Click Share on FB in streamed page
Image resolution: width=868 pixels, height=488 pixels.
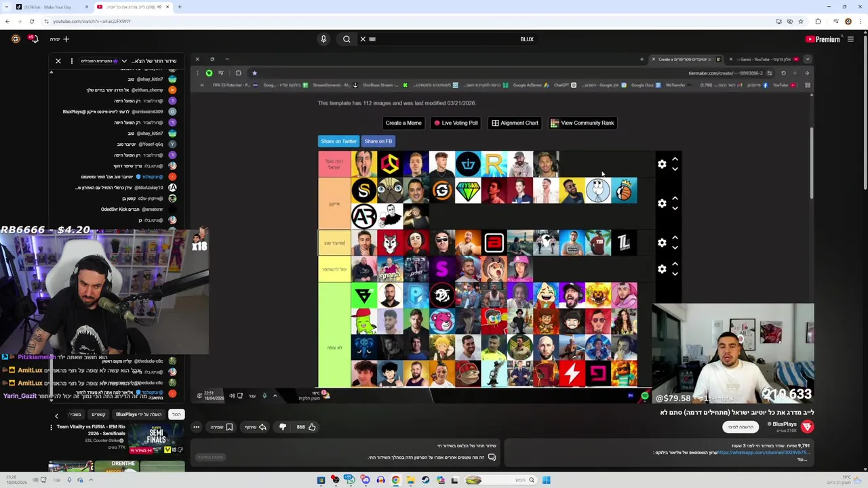[x=378, y=141]
